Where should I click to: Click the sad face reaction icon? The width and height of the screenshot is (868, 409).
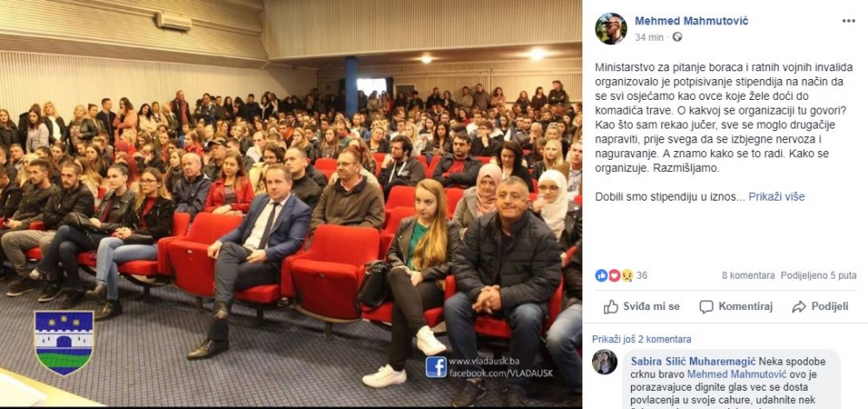tap(627, 275)
